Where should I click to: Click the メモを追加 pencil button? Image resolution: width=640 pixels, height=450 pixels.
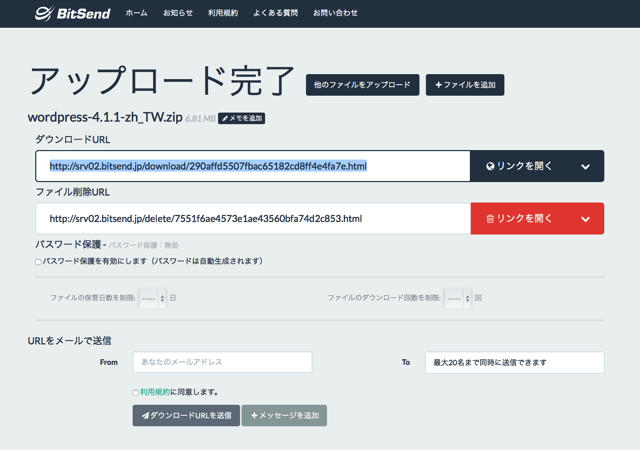coord(242,118)
